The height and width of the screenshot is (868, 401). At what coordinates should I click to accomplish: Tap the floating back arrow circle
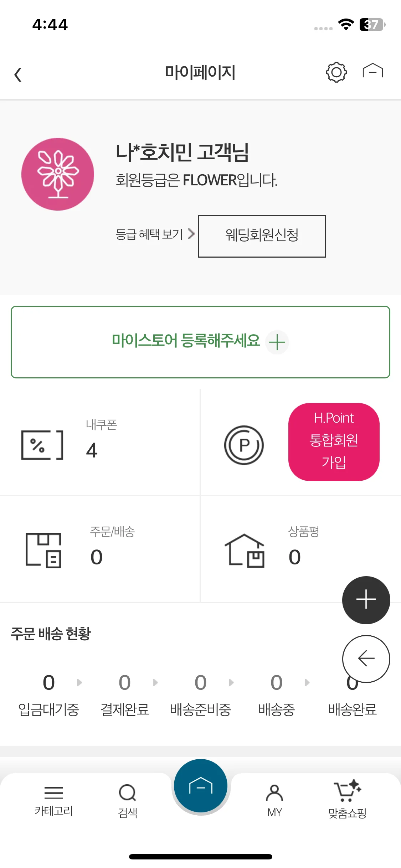366,659
